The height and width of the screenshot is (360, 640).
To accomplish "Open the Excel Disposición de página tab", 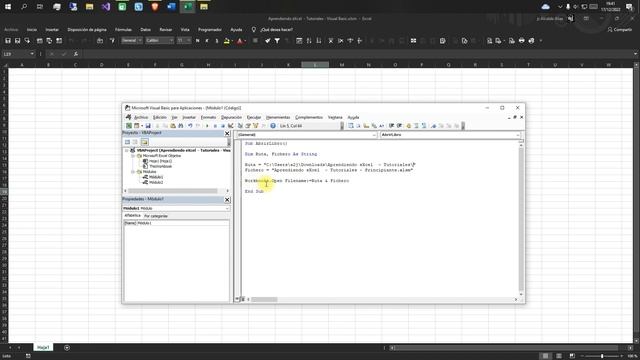I will click(87, 29).
